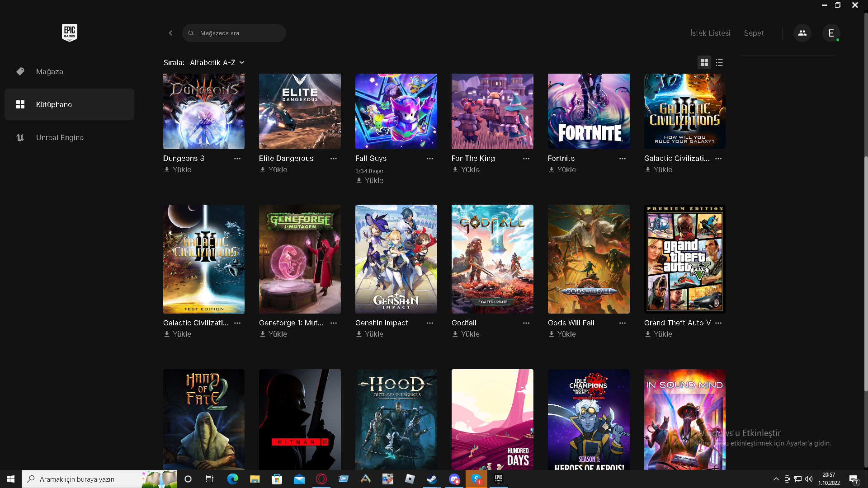Click the Genshin Impact title text
This screenshot has width=868, height=488.
point(382,323)
